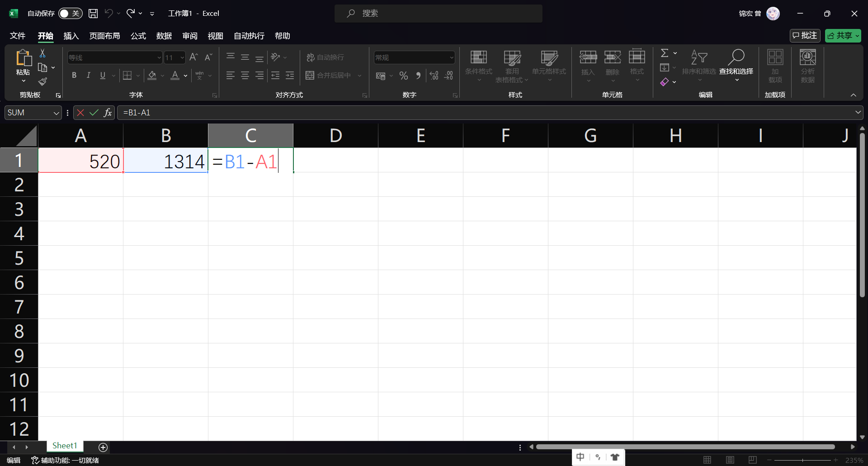Click the 批注 comments button

805,35
